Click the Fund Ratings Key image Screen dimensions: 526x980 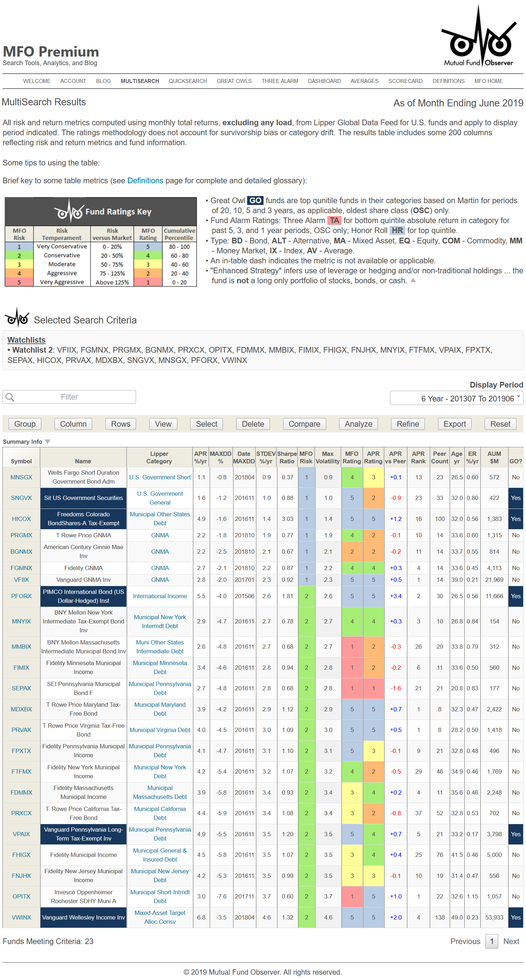pyautogui.click(x=100, y=242)
